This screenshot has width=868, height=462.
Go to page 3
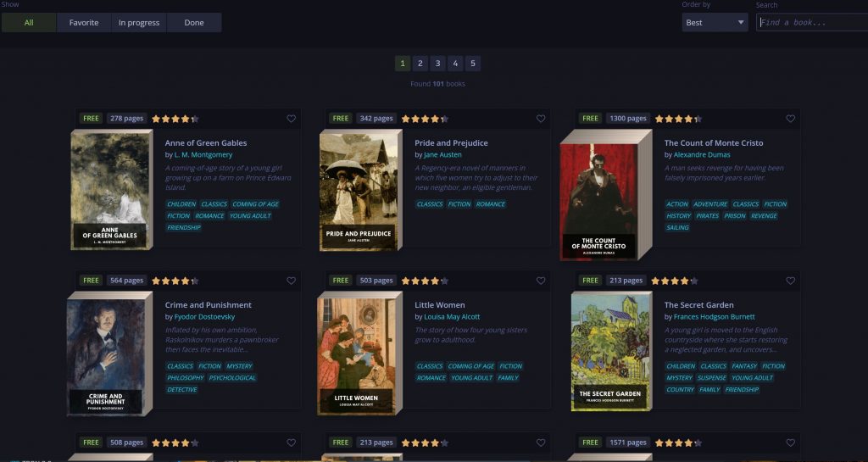[x=438, y=63]
